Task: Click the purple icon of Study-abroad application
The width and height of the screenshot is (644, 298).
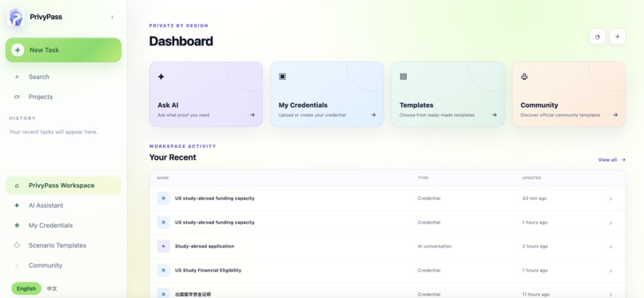Action: pos(164,246)
